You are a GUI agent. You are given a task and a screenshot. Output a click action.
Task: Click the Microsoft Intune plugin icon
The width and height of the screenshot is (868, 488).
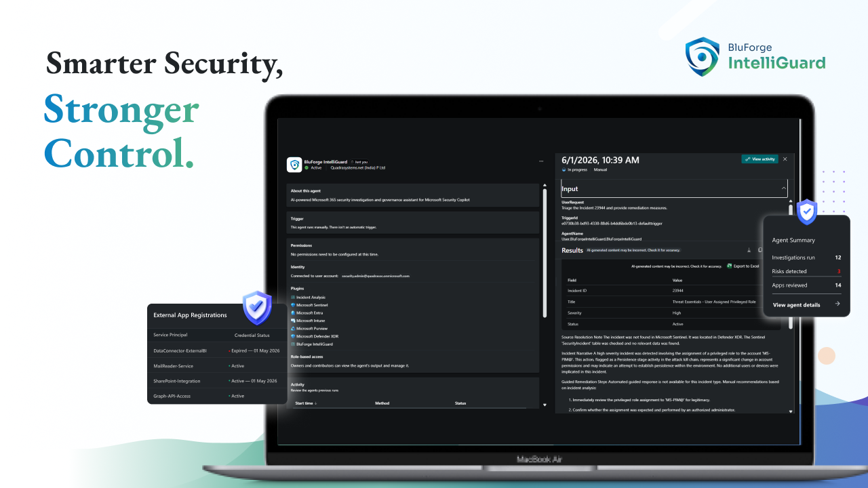pyautogui.click(x=293, y=321)
